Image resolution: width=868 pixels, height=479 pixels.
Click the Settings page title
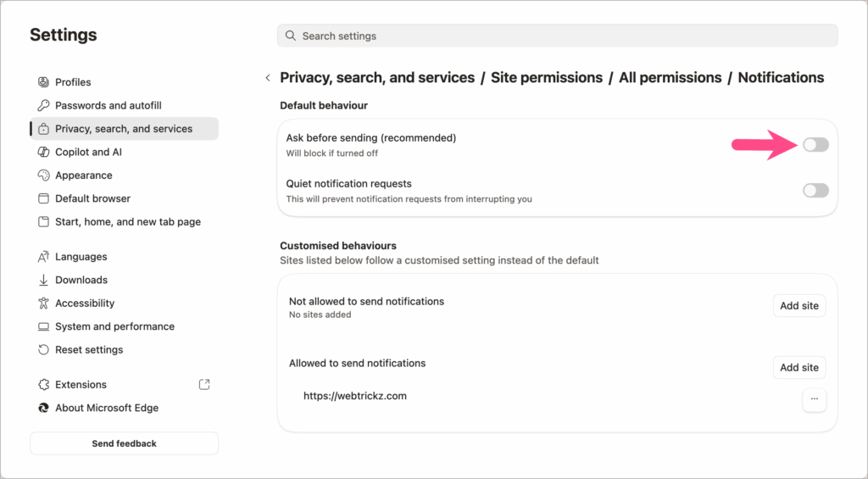coord(63,35)
